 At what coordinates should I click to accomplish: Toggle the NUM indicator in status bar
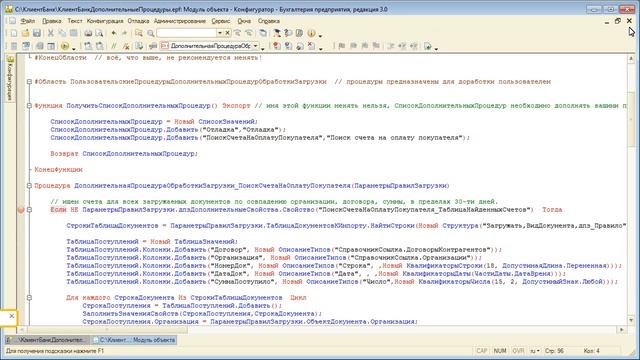[500, 351]
